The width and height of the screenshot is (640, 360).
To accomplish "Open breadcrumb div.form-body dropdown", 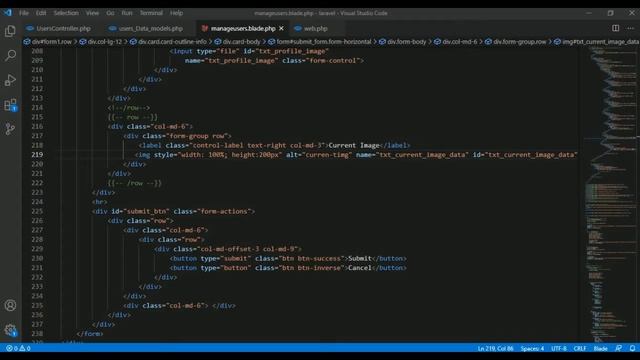I will (403, 42).
